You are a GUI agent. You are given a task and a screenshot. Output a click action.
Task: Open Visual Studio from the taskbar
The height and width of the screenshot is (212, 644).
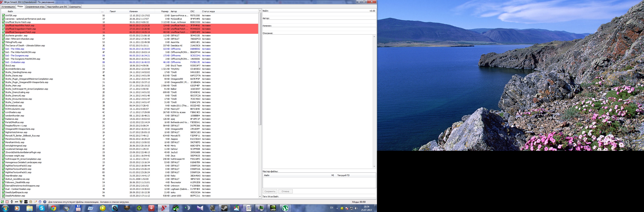coord(200,208)
